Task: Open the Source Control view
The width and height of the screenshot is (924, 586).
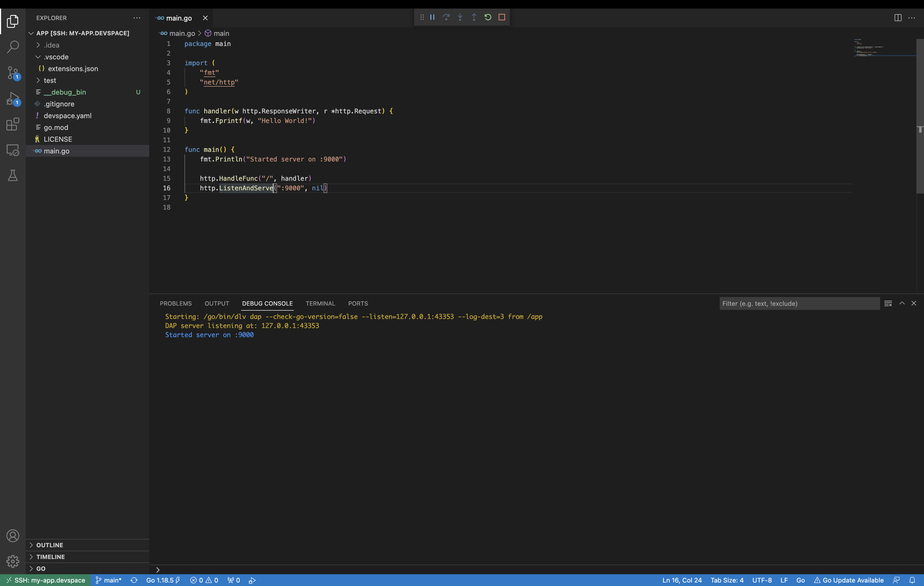Action: (13, 72)
